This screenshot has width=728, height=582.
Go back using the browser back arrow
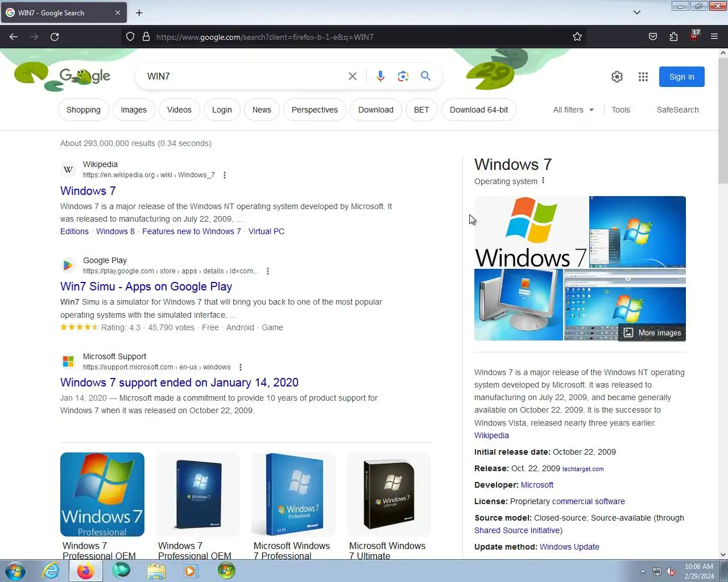(14, 37)
